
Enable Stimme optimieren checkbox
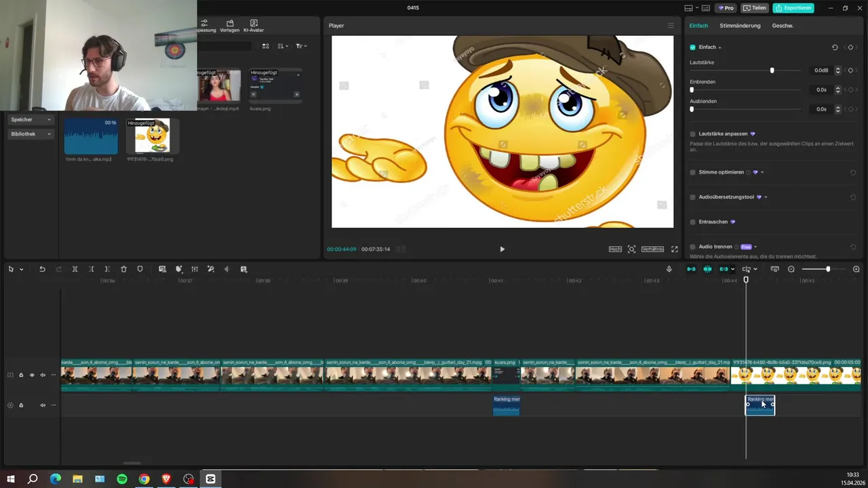[x=692, y=172]
